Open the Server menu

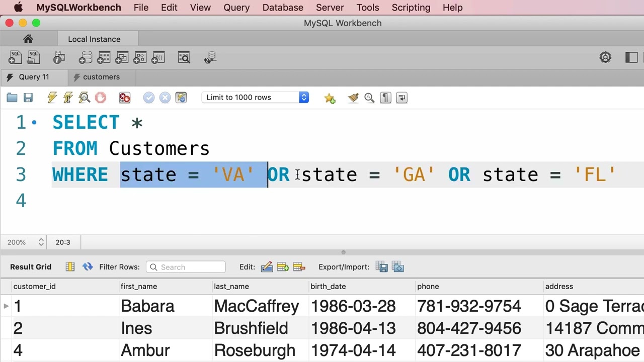point(330,8)
